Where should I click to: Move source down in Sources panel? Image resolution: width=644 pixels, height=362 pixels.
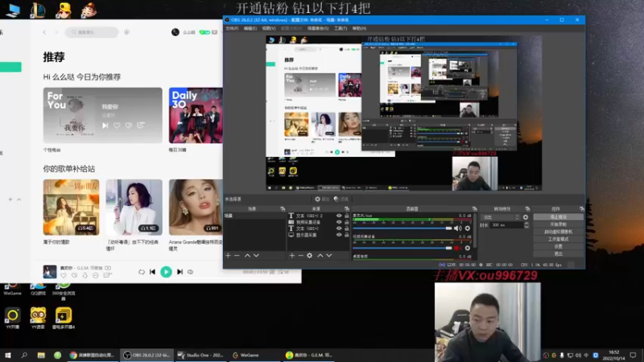(329, 255)
